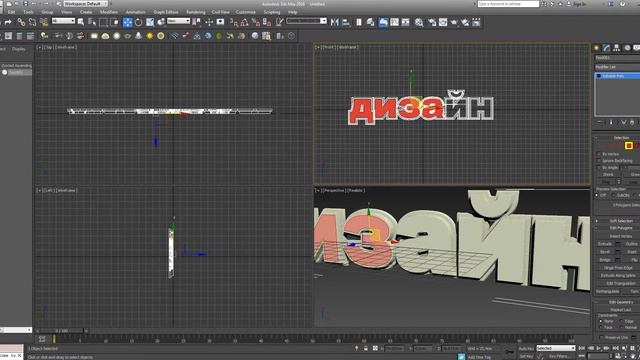Open the Create command panel tab
Viewport: 640px width, 360px height.
[597, 48]
